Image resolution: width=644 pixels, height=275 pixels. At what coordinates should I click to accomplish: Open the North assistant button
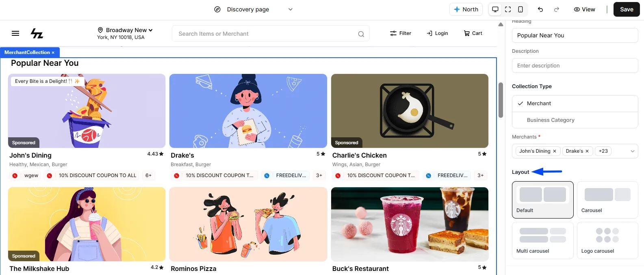click(466, 9)
